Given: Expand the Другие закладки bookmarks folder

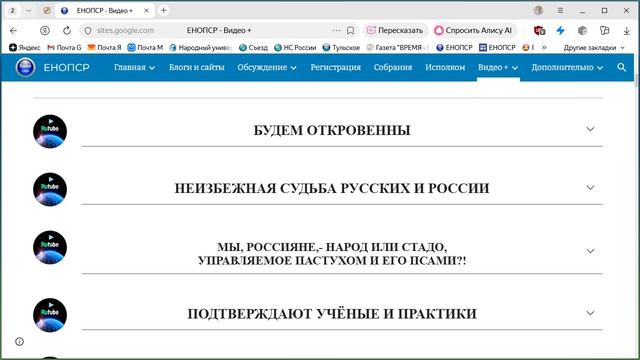Looking at the screenshot, I should (x=594, y=48).
